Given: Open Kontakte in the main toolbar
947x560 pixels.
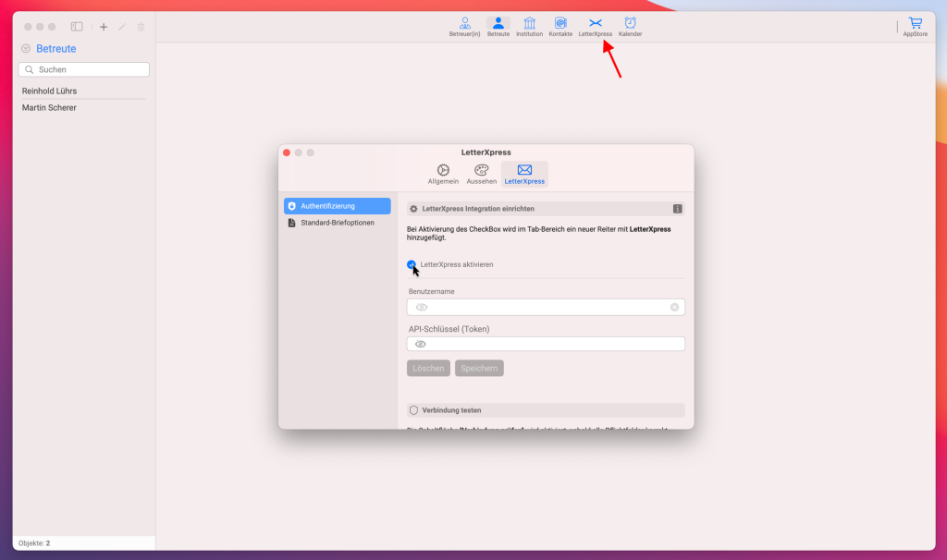Looking at the screenshot, I should click(560, 27).
